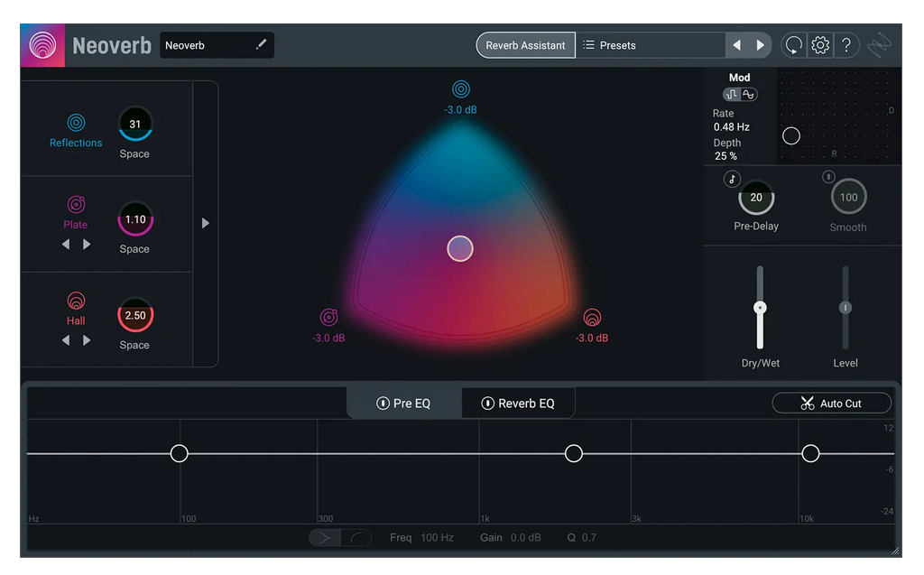Switch to the previous Plate reverb type

tap(66, 244)
